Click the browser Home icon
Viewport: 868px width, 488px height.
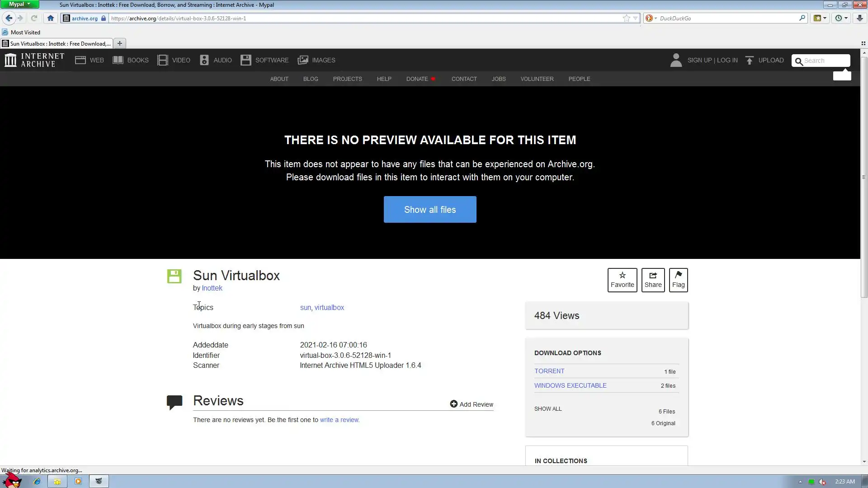51,18
